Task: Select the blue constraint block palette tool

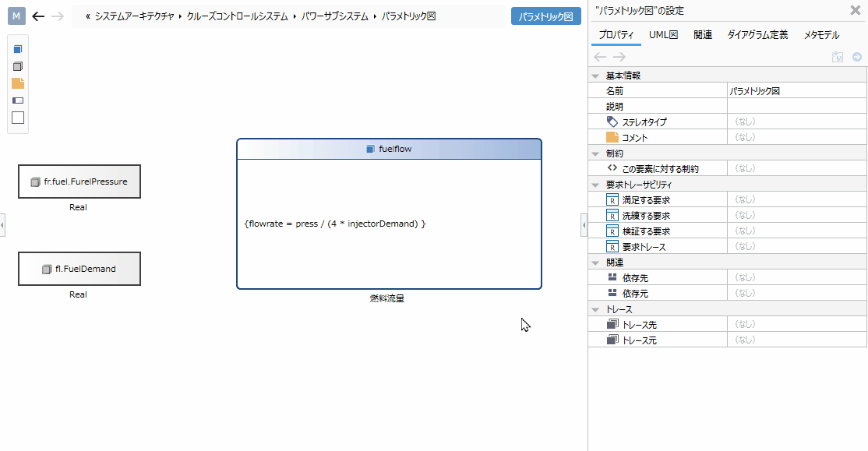Action: 18,49
